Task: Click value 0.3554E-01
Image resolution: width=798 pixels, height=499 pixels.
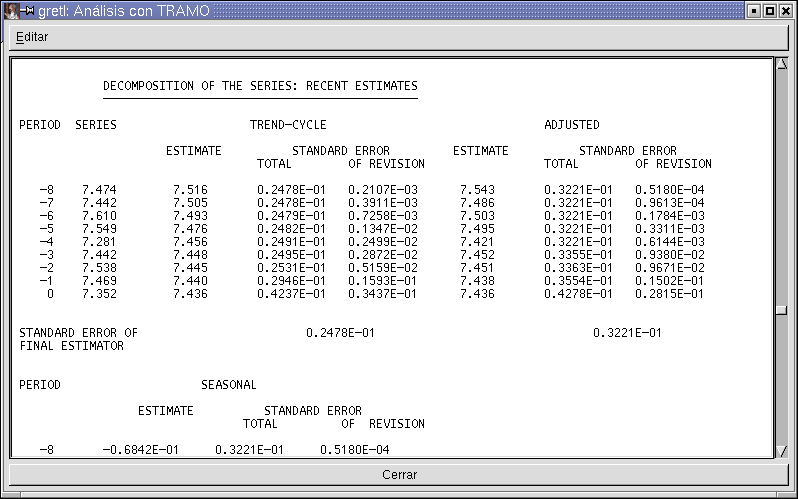Action: [x=578, y=281]
